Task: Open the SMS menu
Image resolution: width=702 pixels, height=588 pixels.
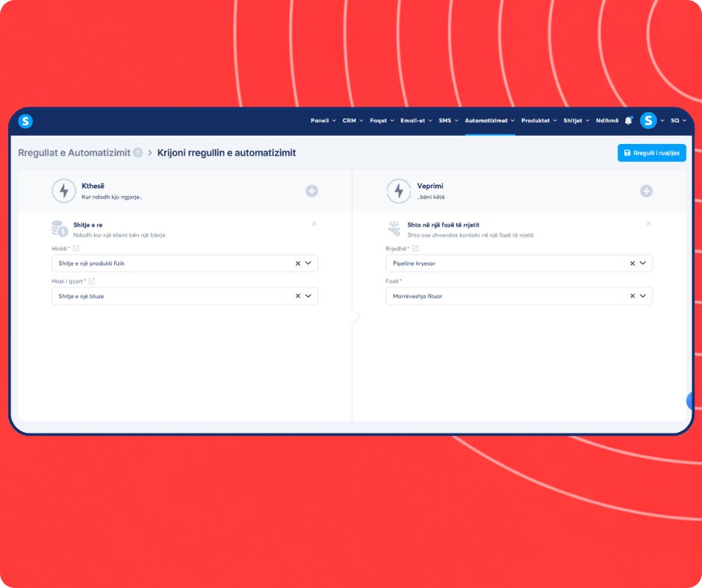Action: click(x=449, y=121)
